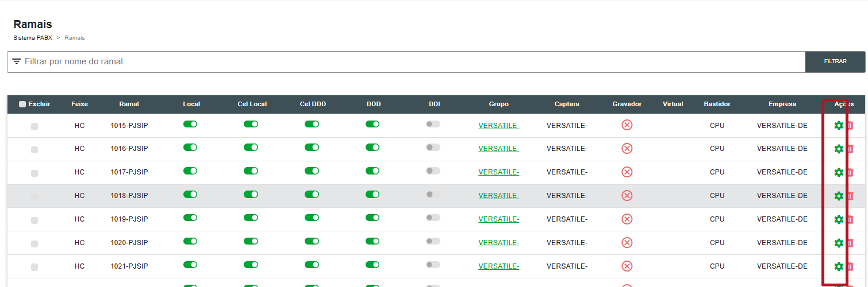The image size is (868, 287).
Task: Delete ramal 1021-PJSIP with trash icon
Action: click(851, 266)
